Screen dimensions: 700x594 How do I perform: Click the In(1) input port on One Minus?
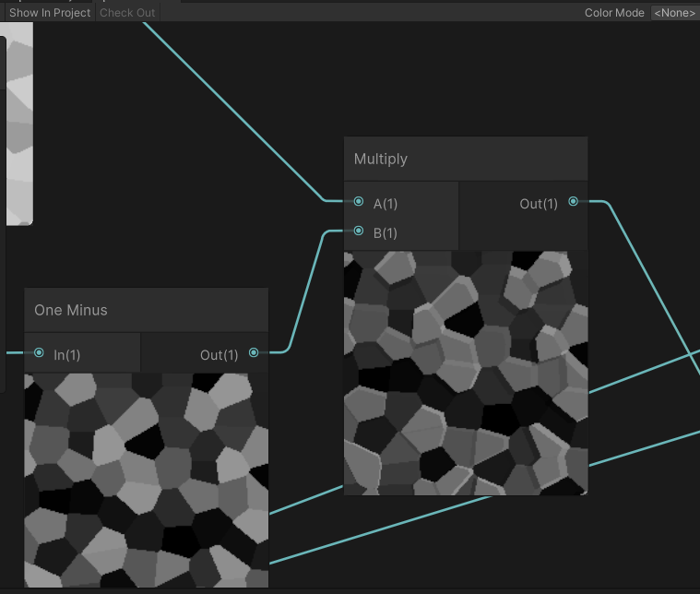pos(39,353)
